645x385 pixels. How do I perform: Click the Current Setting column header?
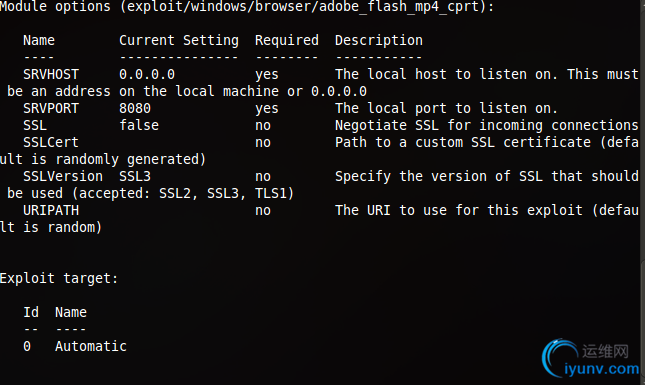coord(179,40)
